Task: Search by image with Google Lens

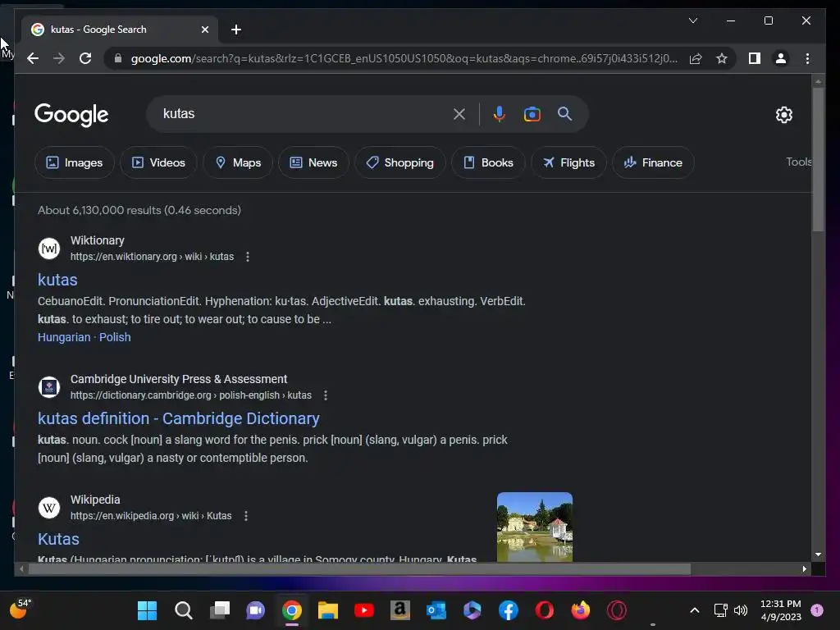Action: point(532,113)
